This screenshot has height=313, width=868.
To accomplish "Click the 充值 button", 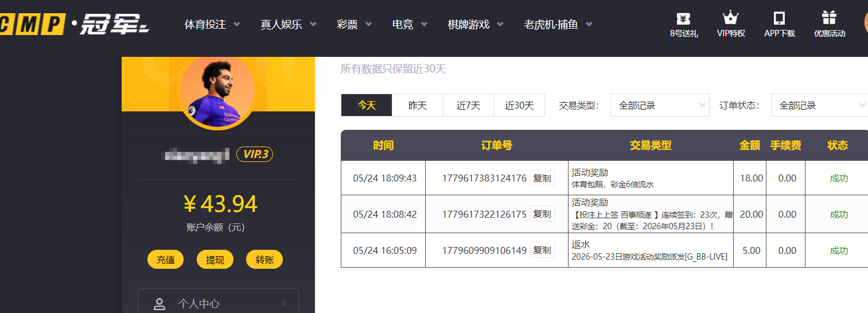I will pos(166,260).
